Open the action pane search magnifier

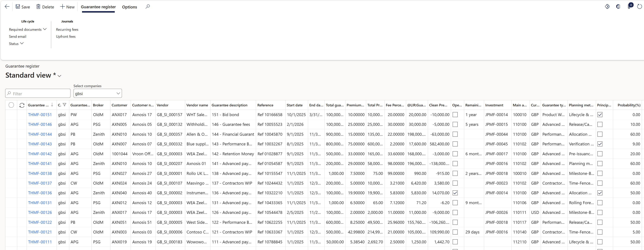click(147, 7)
